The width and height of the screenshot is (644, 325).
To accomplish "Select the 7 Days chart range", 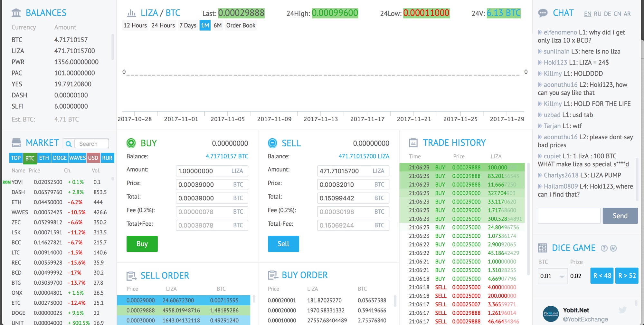I will click(188, 25).
